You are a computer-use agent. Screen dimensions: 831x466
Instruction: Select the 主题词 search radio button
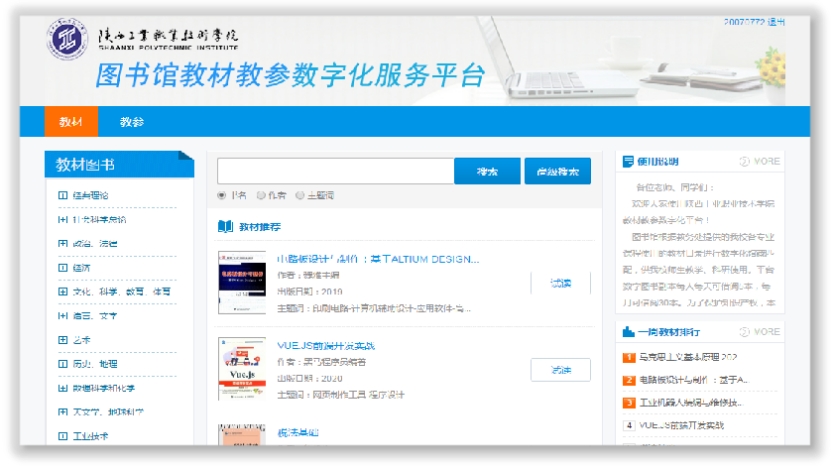coord(299,196)
